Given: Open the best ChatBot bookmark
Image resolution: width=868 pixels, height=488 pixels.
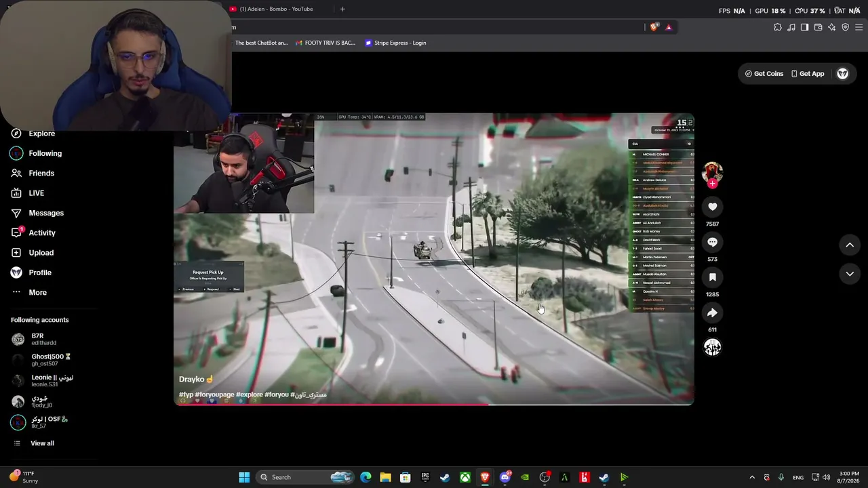Looking at the screenshot, I should point(261,43).
